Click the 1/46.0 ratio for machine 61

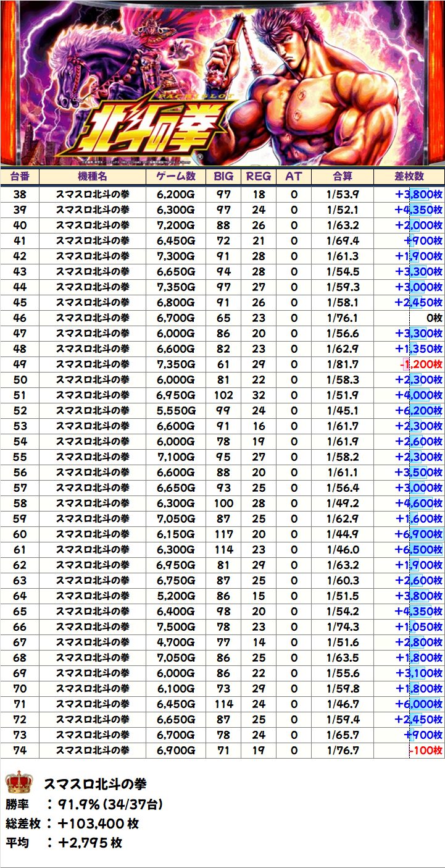point(343,549)
